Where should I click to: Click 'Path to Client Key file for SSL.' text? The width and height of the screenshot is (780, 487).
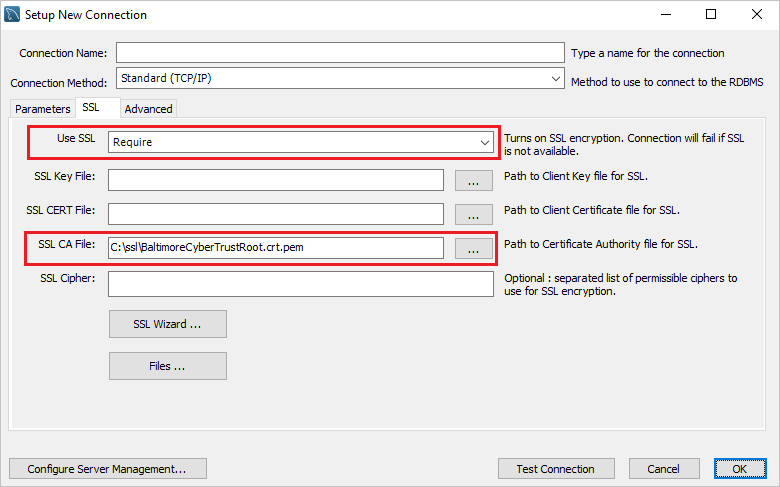click(576, 176)
